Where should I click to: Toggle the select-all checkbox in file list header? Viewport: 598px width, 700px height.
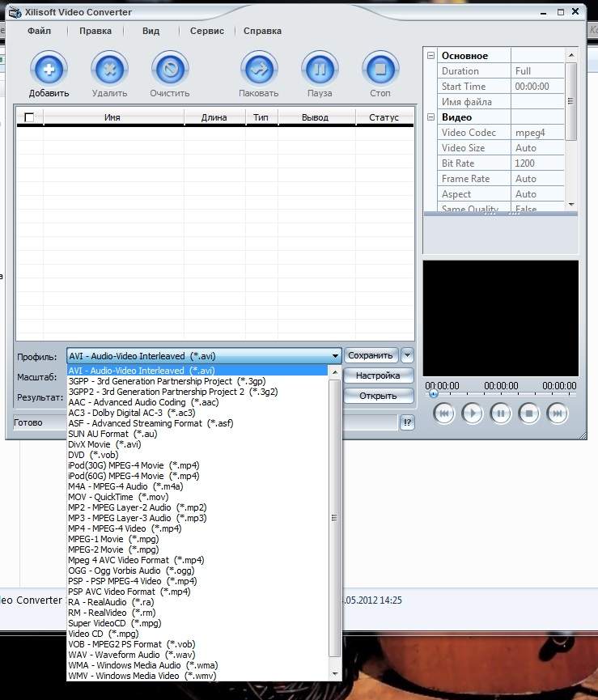pos(29,117)
